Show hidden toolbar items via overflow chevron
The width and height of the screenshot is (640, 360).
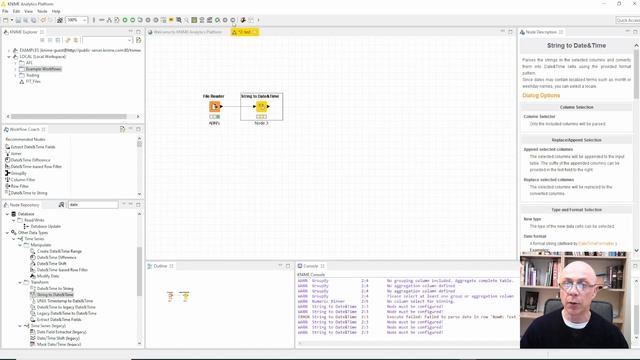pos(258,20)
